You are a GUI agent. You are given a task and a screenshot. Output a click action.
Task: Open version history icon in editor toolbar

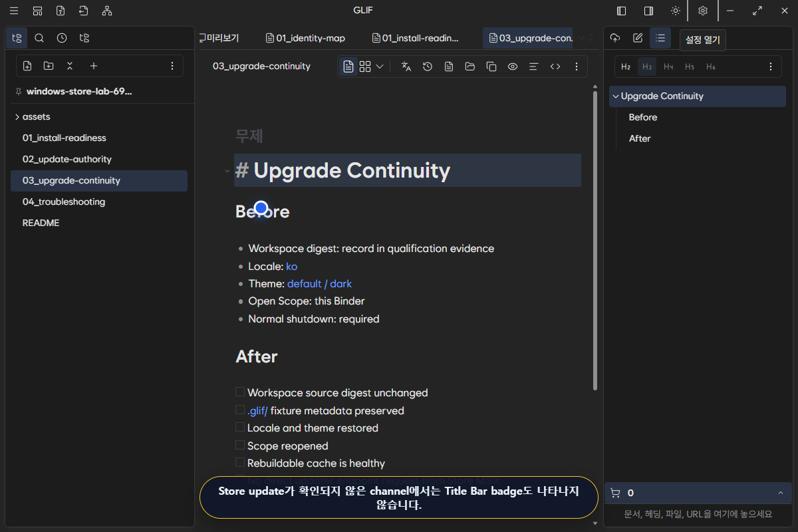tap(428, 66)
